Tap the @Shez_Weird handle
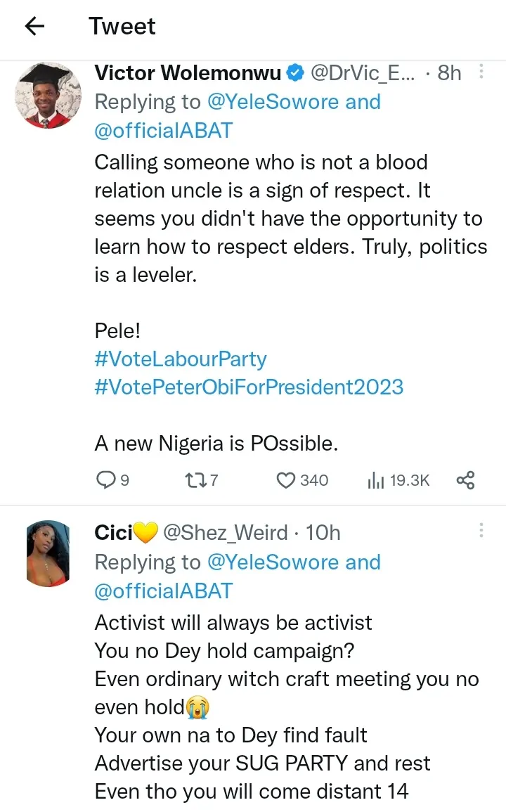The height and width of the screenshot is (812, 506). tap(225, 533)
